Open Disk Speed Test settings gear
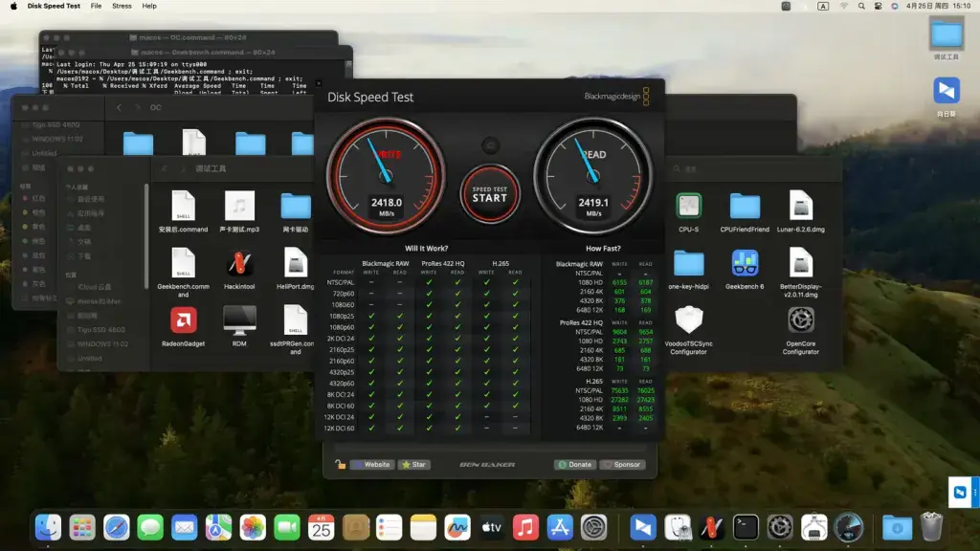Image resolution: width=980 pixels, height=551 pixels. click(491, 145)
